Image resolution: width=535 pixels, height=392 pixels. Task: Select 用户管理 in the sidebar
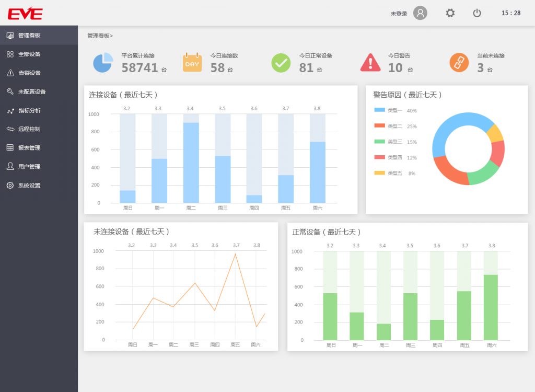pyautogui.click(x=29, y=167)
